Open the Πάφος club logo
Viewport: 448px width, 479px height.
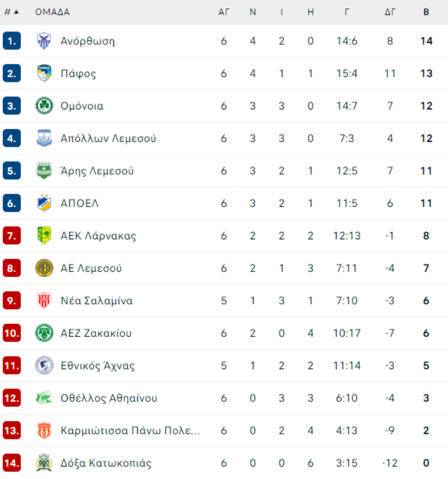[x=44, y=73]
